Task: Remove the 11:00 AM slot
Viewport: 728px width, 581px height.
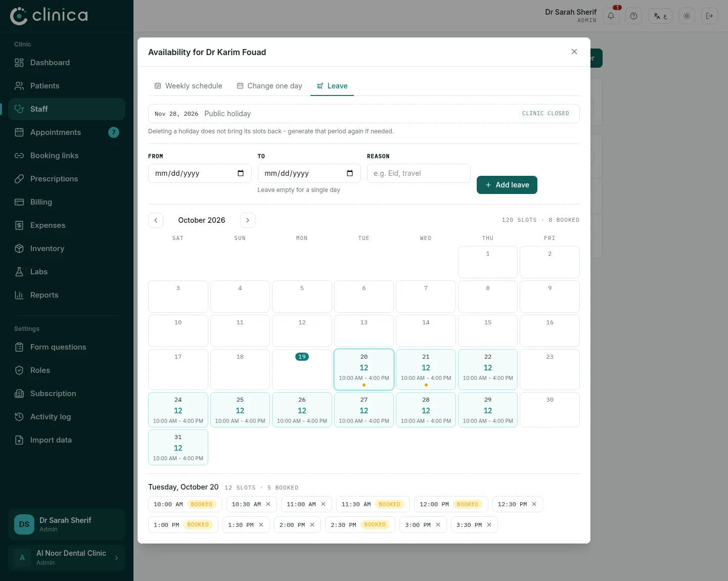Action: (x=324, y=504)
